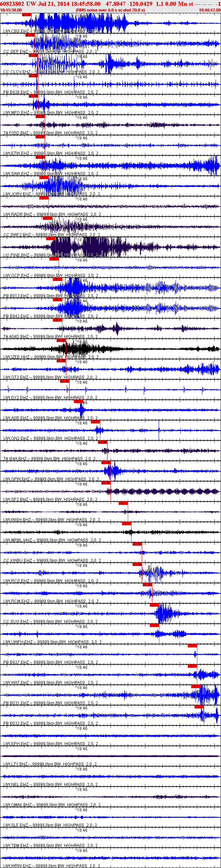Select the red pick flag on UW.RCM trace

pyautogui.click(x=147, y=585)
